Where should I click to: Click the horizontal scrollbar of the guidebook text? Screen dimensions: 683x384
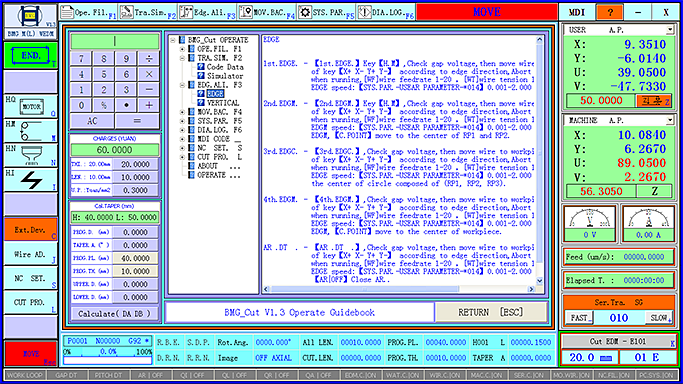(398, 289)
